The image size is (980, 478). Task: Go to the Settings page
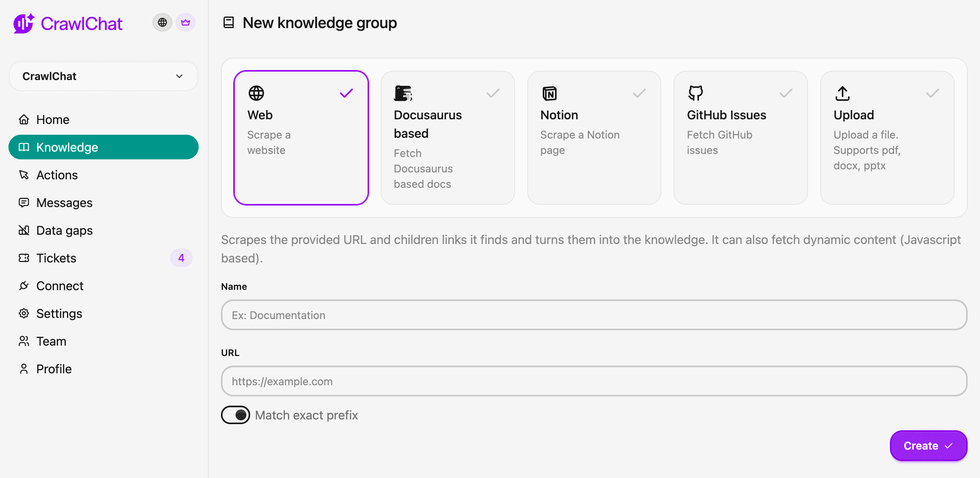59,313
